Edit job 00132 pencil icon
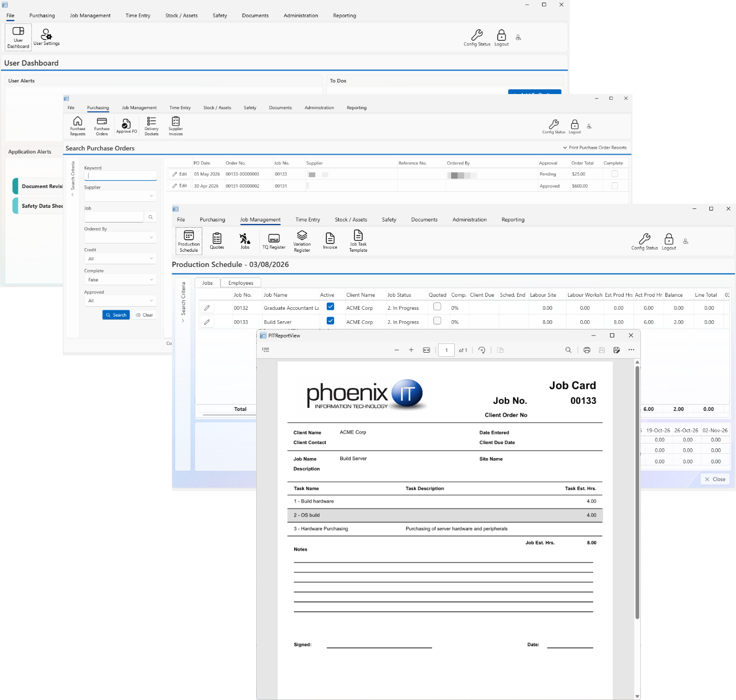Image resolution: width=736 pixels, height=700 pixels. 207,308
